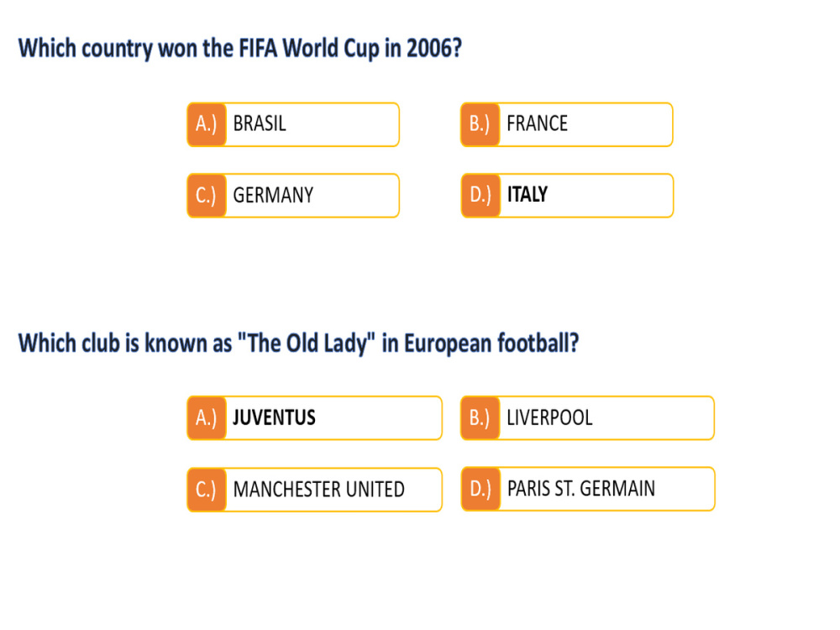Click the orange C.) badge beside GERMANY
The width and height of the screenshot is (840, 630).
click(207, 196)
